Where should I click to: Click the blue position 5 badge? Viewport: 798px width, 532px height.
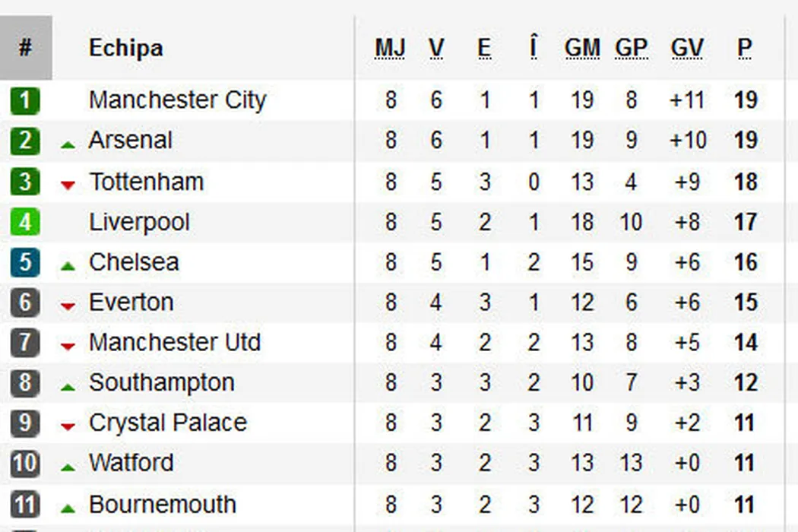tap(25, 263)
